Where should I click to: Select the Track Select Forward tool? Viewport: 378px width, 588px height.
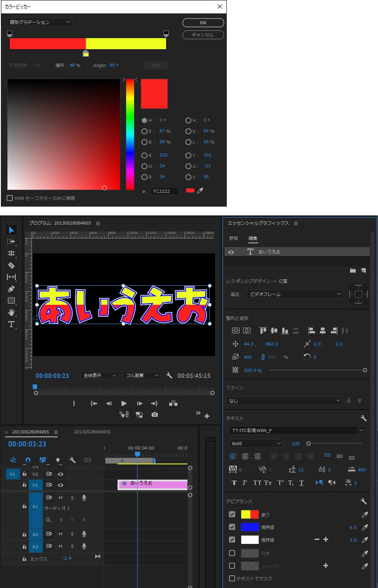11,242
